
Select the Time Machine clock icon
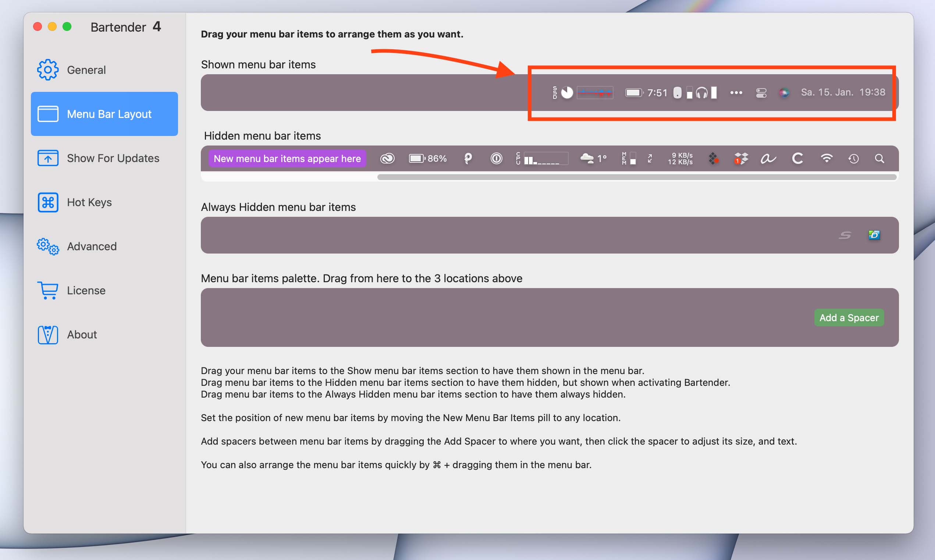(x=853, y=159)
